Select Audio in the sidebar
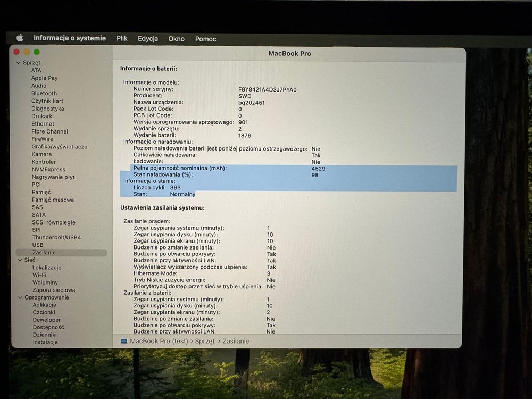Viewport: 532px width, 399px height. (39, 86)
